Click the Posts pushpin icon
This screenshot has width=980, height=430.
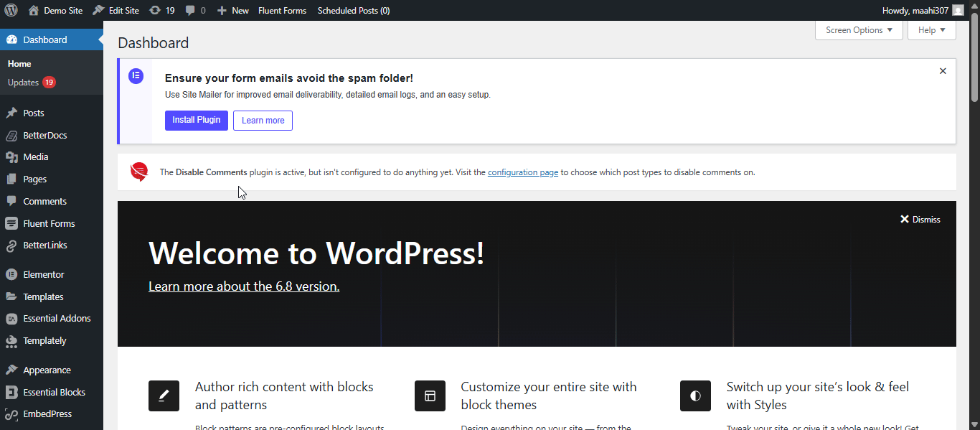(11, 113)
